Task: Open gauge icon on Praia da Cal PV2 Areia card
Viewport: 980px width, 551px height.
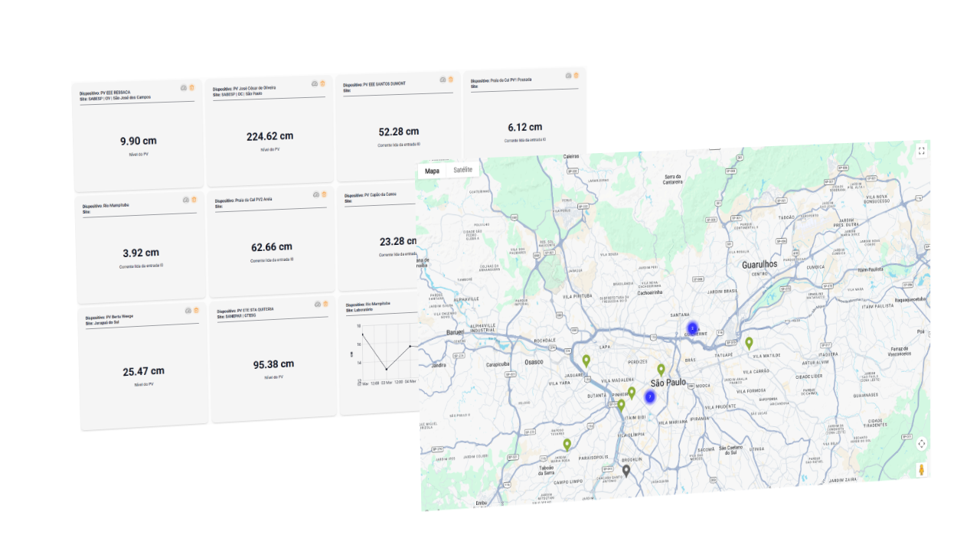Action: (x=315, y=195)
